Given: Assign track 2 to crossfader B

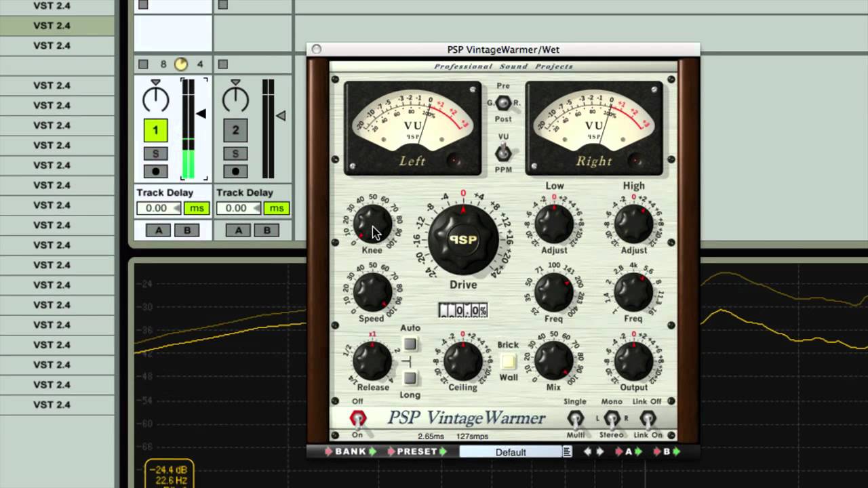Looking at the screenshot, I should click(x=267, y=230).
